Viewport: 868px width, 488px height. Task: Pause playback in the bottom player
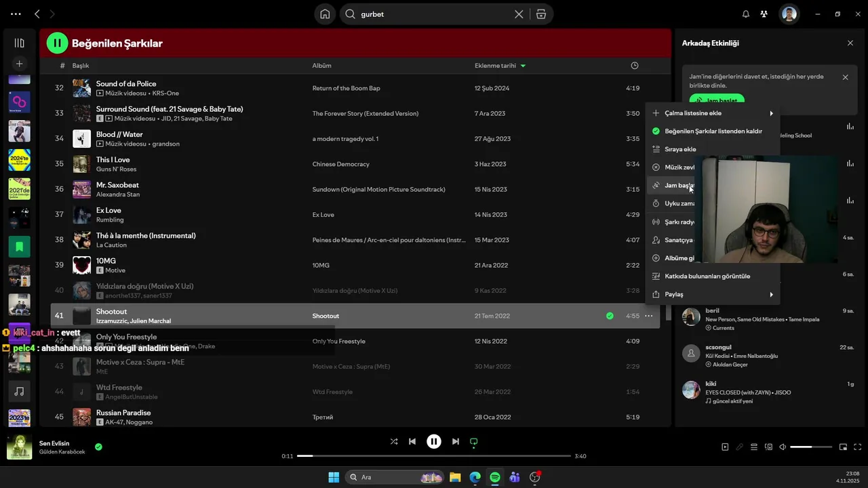click(x=434, y=441)
